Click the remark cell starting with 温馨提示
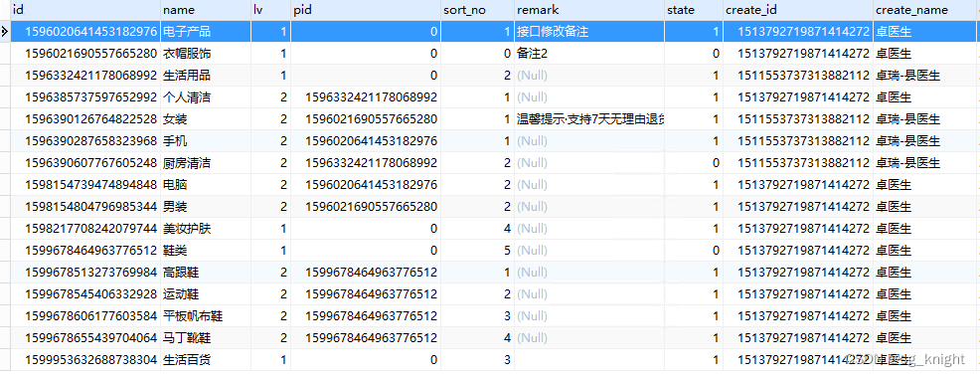Viewport: 980px width, 376px height. tap(589, 119)
